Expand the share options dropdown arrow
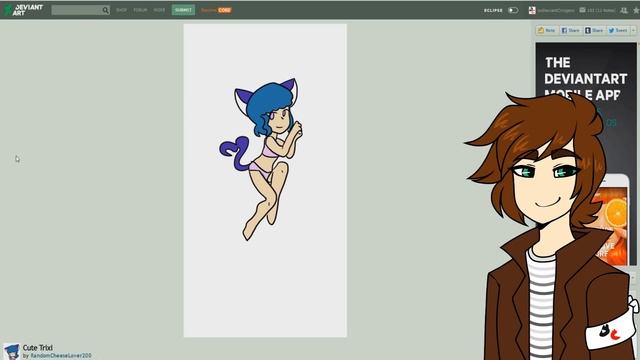640x360 pixels. [x=633, y=30]
